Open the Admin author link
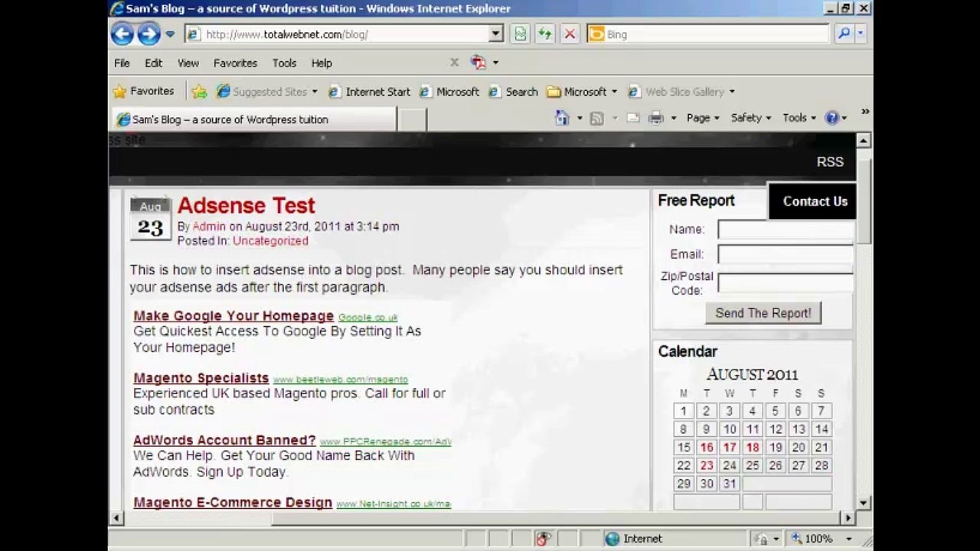Viewport: 980px width, 551px height. click(209, 227)
